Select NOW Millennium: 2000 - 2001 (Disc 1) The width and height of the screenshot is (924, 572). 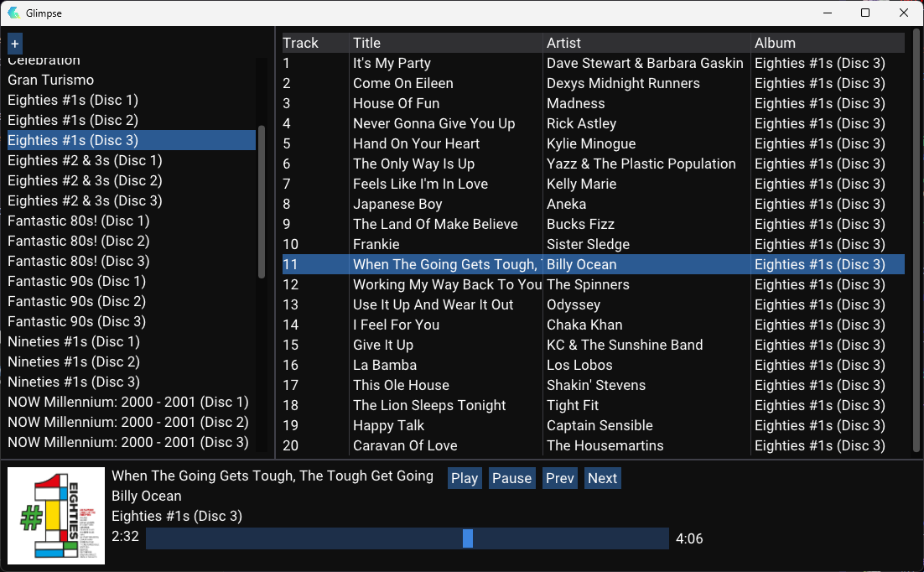coord(128,402)
